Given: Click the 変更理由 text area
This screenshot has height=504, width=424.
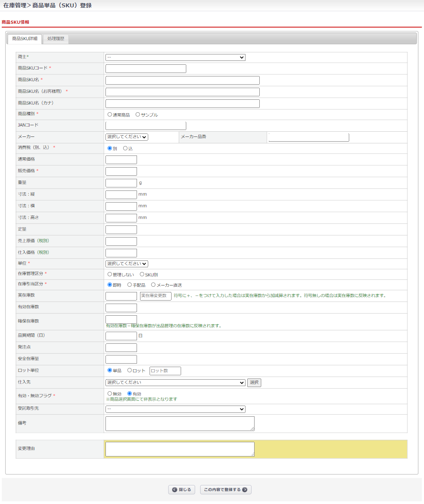Looking at the screenshot, I should [180, 449].
